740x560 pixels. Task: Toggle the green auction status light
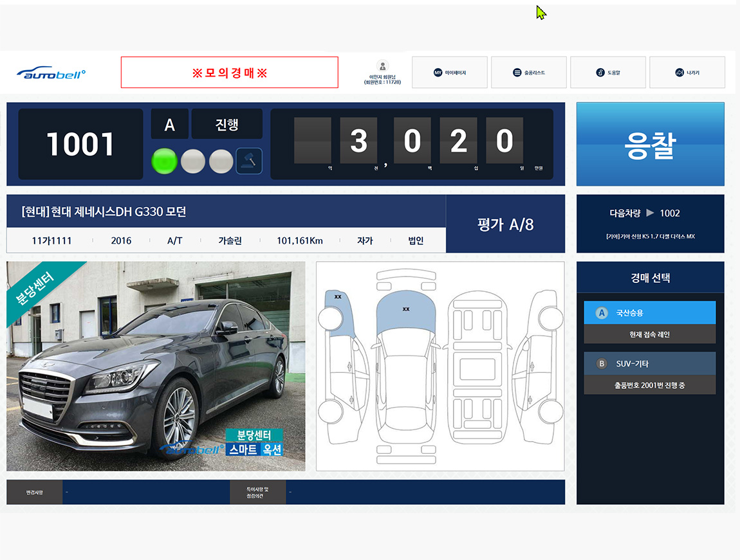[164, 161]
